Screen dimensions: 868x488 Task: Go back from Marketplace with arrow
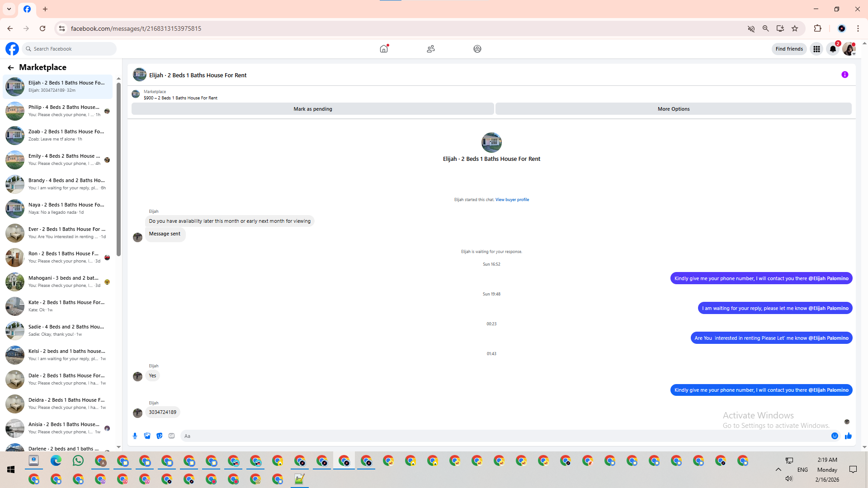[x=11, y=68]
